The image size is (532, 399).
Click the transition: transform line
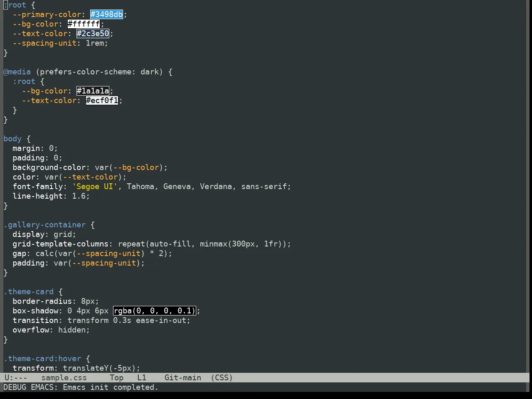coord(101,320)
